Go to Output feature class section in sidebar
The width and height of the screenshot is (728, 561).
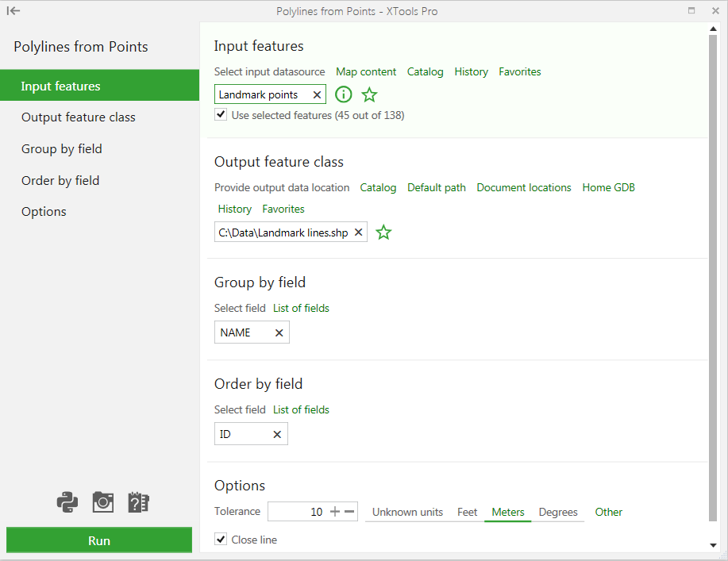coord(79,117)
